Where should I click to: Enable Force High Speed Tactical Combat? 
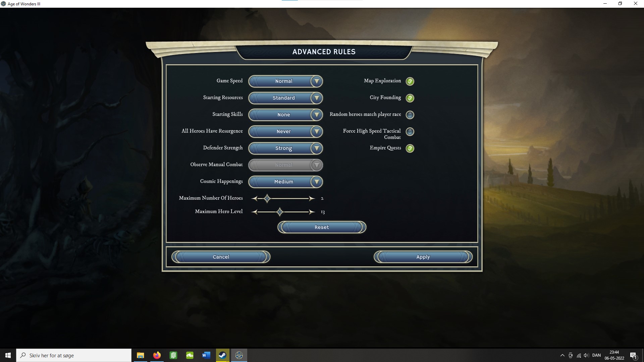pos(410,131)
